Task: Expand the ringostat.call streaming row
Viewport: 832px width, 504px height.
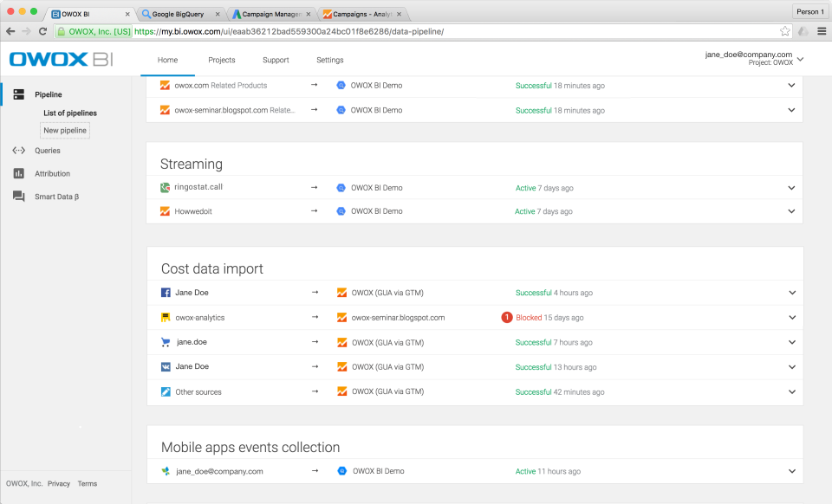Action: 791,188
